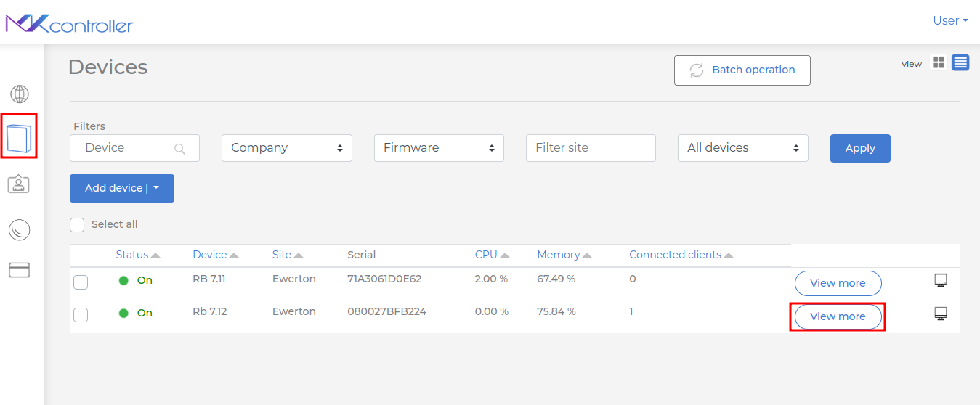This screenshot has height=405, width=980.
Task: Focus the Filter site input field
Action: click(591, 148)
